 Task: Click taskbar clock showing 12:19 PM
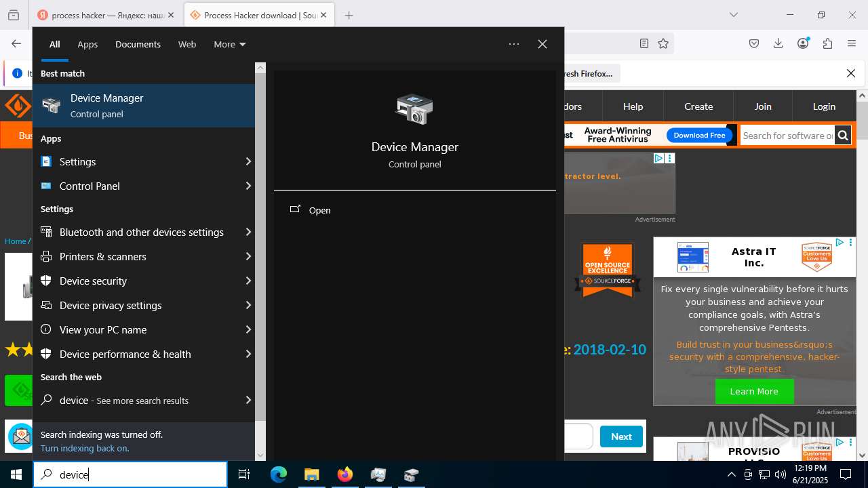coord(810,474)
